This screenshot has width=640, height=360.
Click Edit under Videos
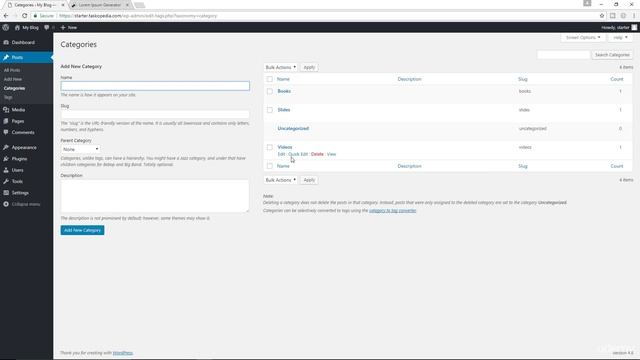(x=281, y=154)
